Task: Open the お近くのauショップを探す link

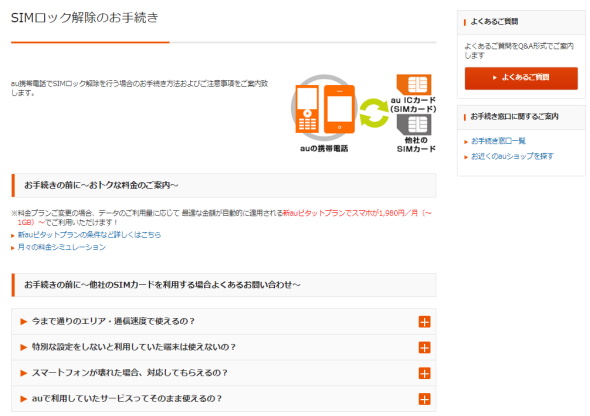Action: pos(512,156)
